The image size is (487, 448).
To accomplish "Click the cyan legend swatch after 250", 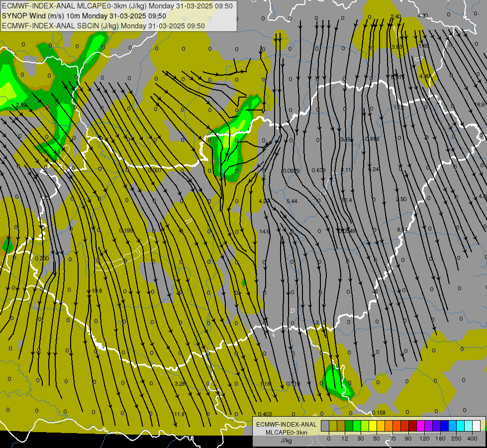I will (461, 426).
